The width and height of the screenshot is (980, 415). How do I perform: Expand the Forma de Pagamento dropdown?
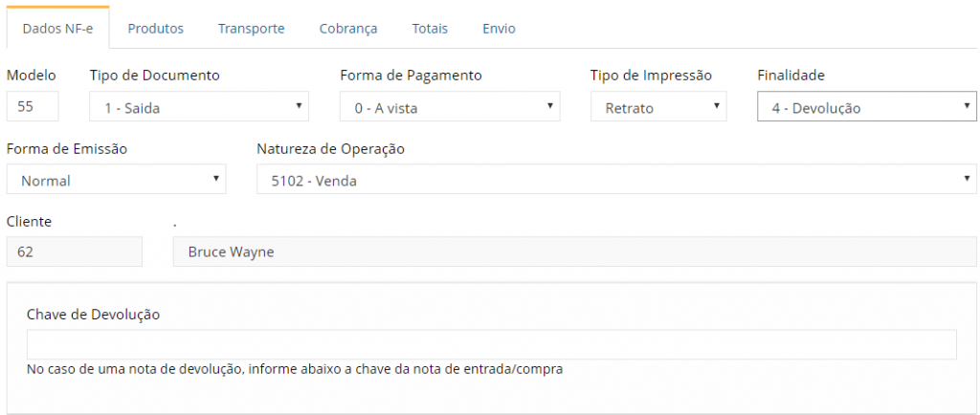(x=450, y=107)
